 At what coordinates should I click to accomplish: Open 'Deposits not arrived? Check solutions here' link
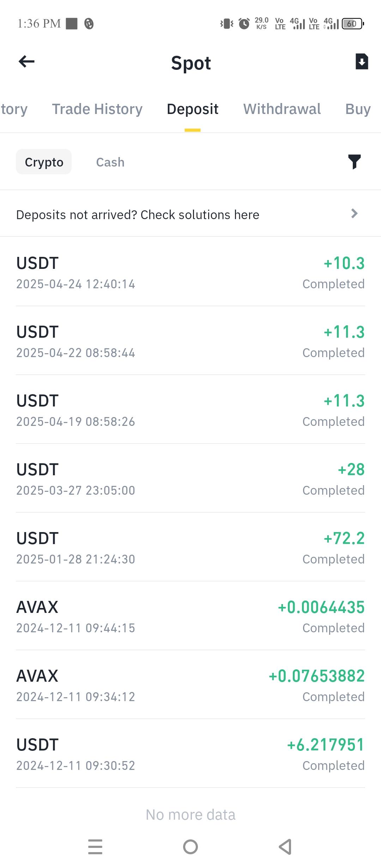point(138,215)
